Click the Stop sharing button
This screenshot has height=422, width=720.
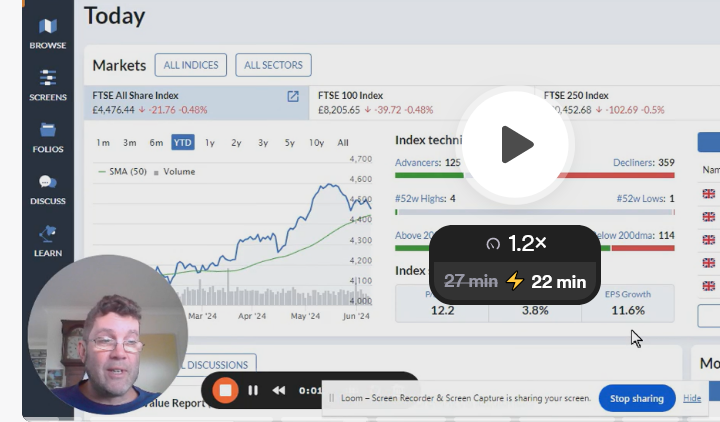click(637, 399)
